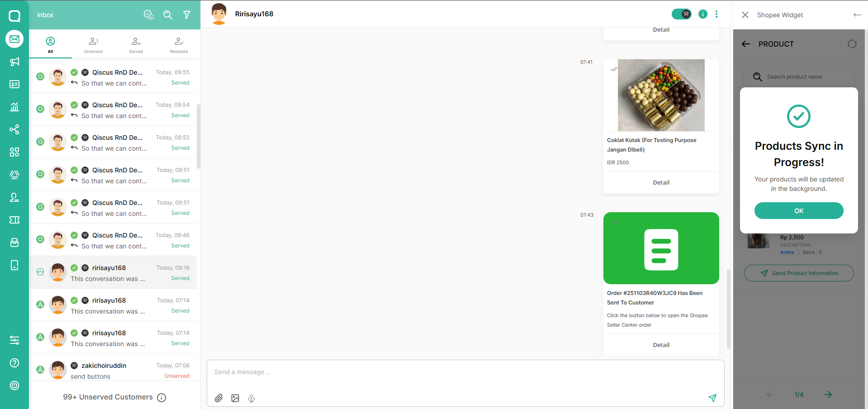The image size is (868, 409).
Task: Open the apps grid in sidebar
Action: point(14,152)
